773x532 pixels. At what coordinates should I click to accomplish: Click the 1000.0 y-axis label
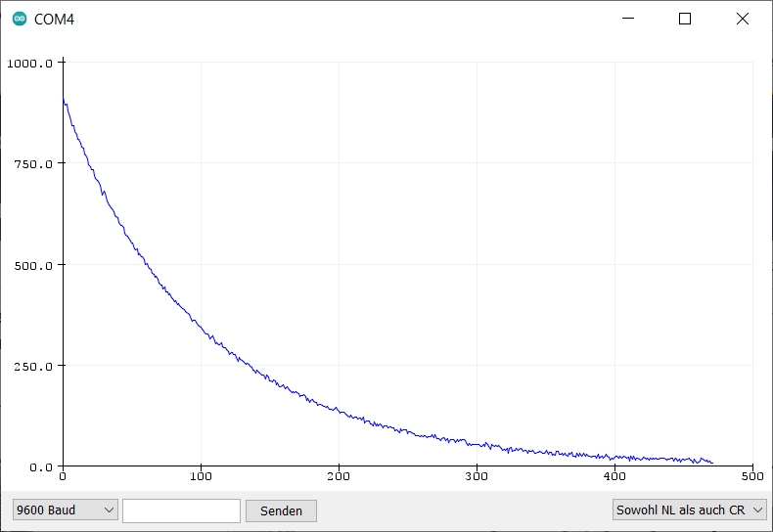pos(29,64)
